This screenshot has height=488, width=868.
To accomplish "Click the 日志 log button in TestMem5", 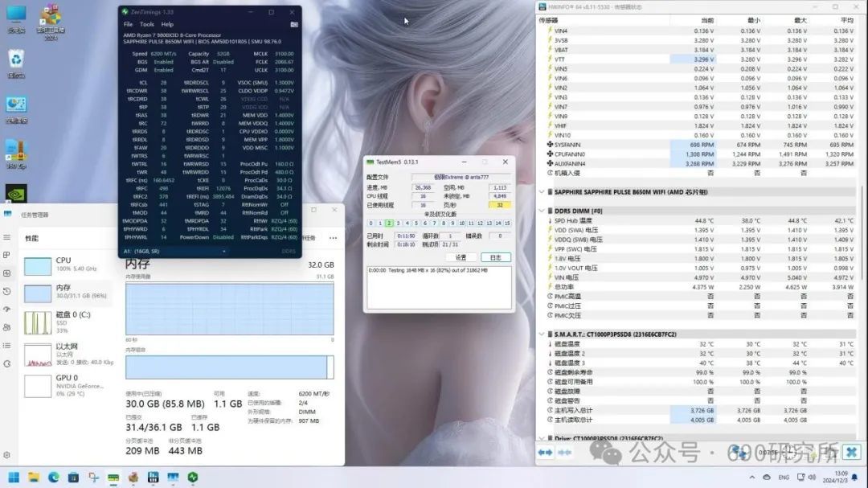I will [x=495, y=257].
